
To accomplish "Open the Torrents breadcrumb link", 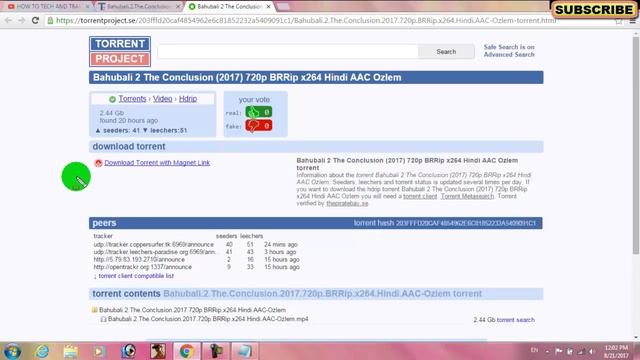I will pos(132,99).
